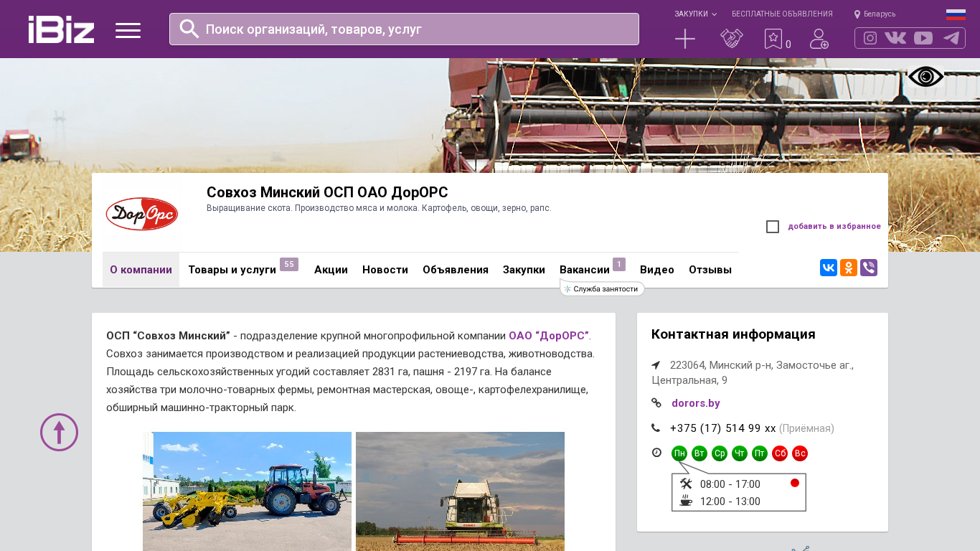Image resolution: width=980 pixels, height=551 pixels.
Task: Select Saturday (Сб) working hours
Action: (780, 453)
